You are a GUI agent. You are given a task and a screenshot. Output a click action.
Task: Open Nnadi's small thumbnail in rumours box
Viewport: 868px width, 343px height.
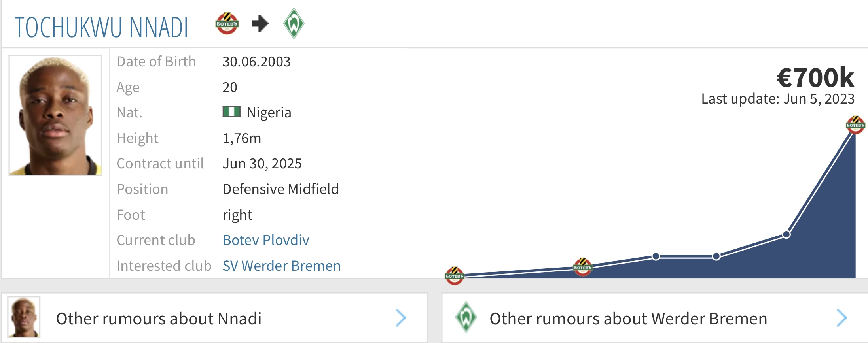click(x=24, y=317)
